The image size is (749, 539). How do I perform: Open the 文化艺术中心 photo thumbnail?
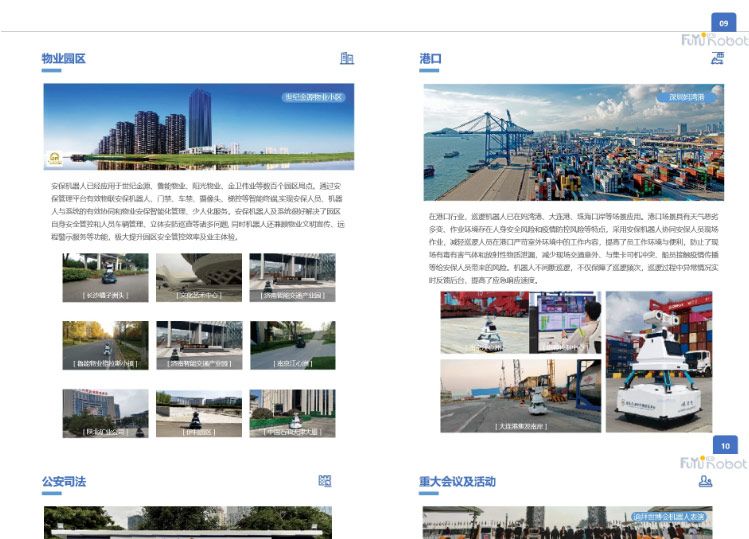pos(198,278)
